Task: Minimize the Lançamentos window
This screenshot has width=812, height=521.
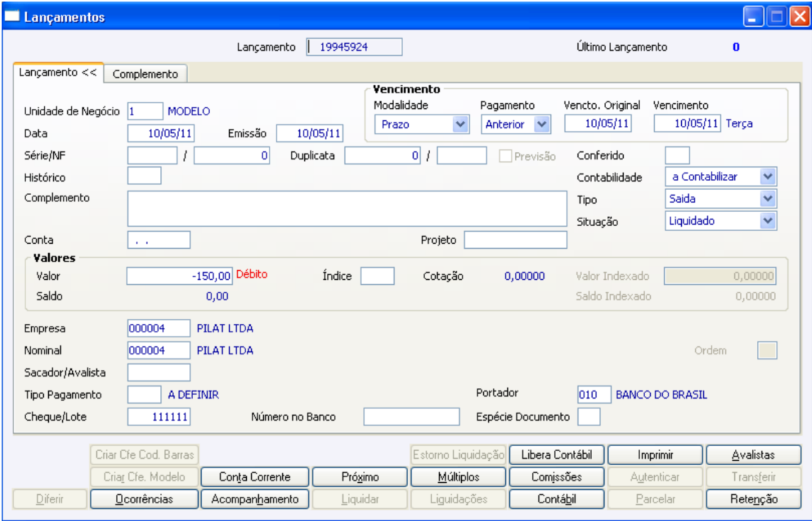Action: (x=753, y=16)
